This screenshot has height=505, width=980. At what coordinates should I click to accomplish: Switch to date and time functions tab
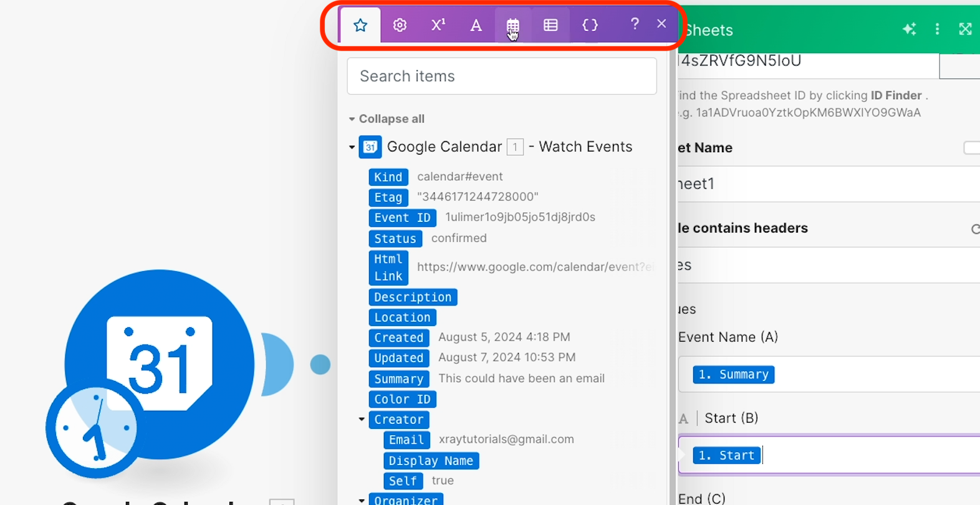(512, 25)
